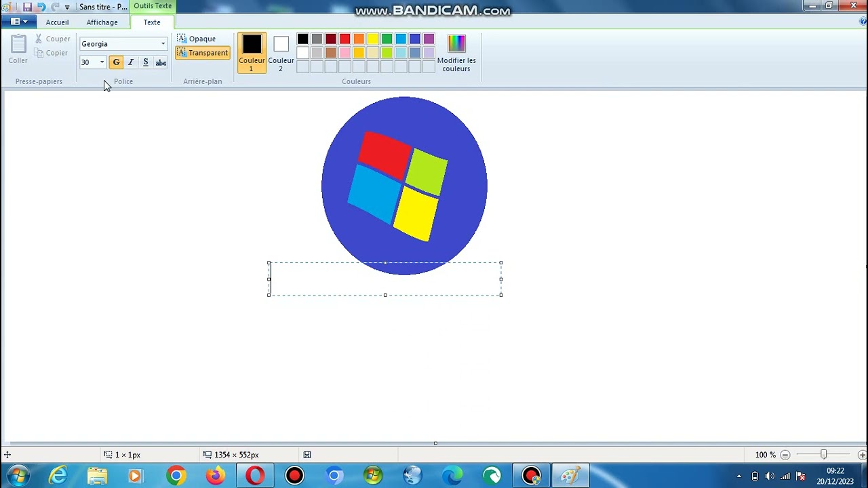Pick the pink color swatch in second row
This screenshot has height=488, width=868.
(344, 53)
